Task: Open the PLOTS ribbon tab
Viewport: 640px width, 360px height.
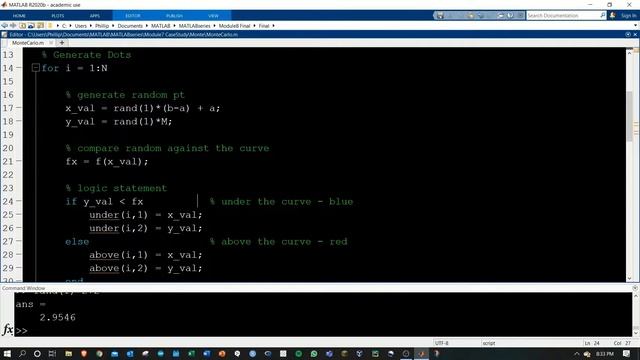Action: coord(58,16)
